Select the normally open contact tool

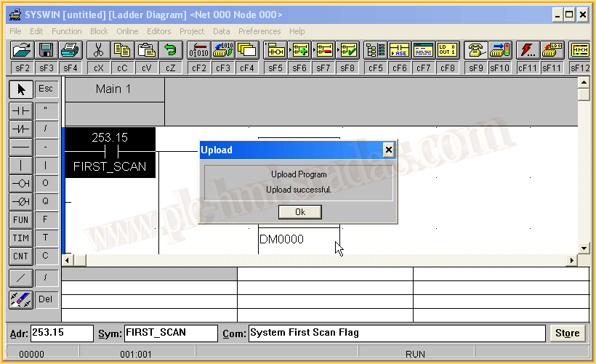pos(20,110)
